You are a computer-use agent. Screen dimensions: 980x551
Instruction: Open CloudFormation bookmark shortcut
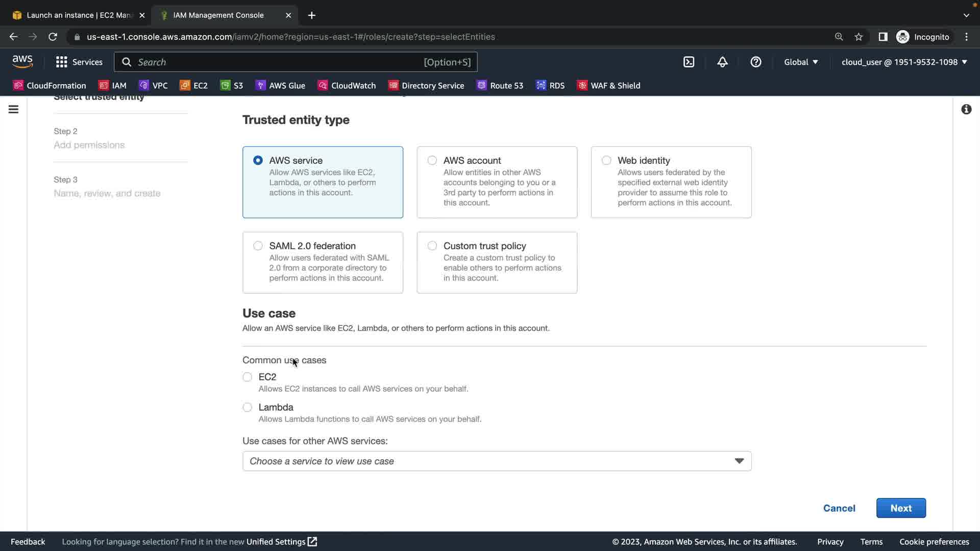(x=50, y=85)
